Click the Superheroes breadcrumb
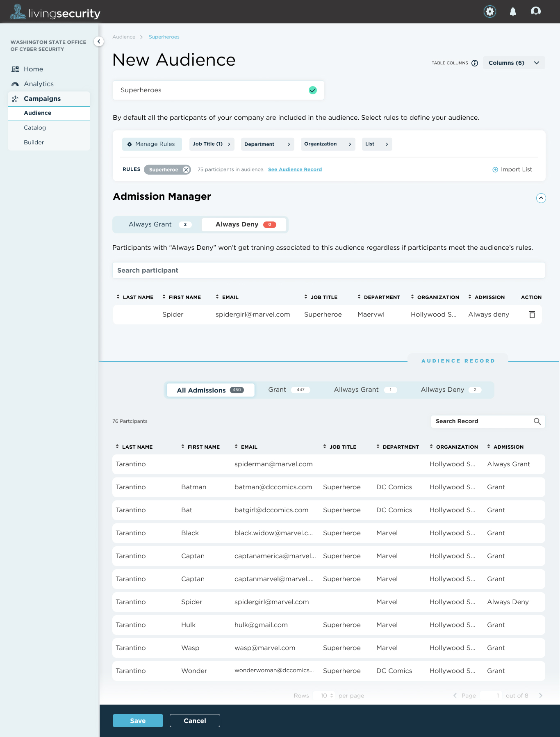560x737 pixels. (164, 37)
